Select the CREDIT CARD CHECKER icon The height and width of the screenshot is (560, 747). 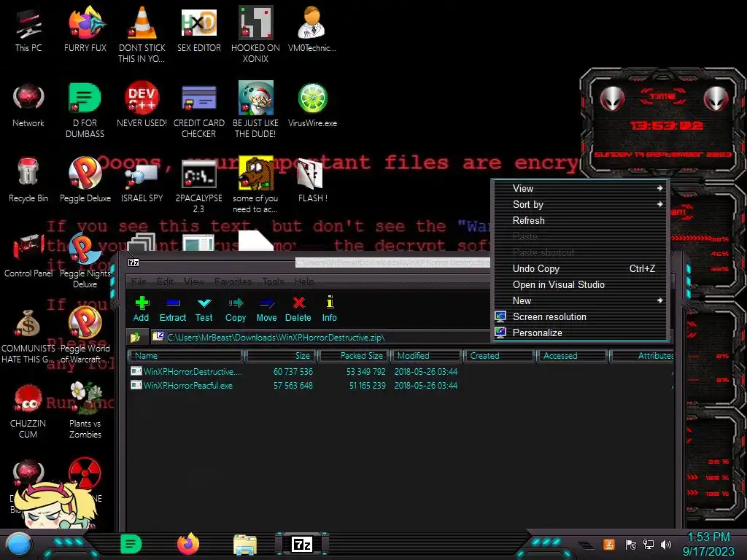click(198, 111)
